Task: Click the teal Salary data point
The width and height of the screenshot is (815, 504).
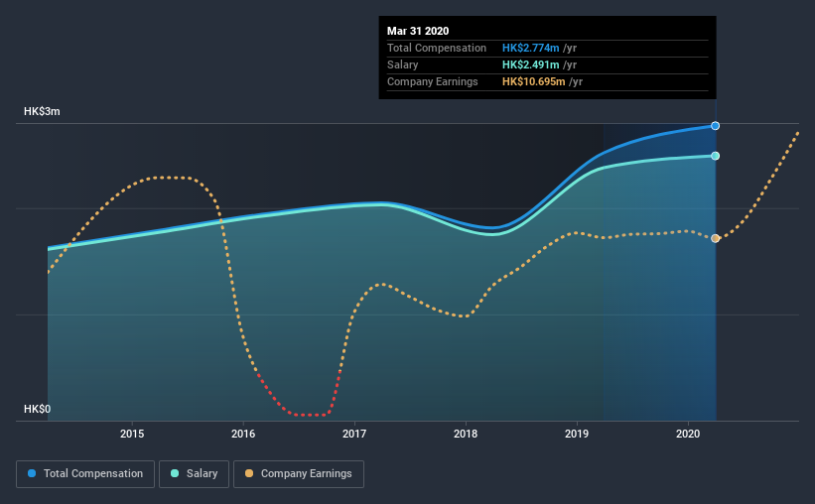Action: point(715,156)
